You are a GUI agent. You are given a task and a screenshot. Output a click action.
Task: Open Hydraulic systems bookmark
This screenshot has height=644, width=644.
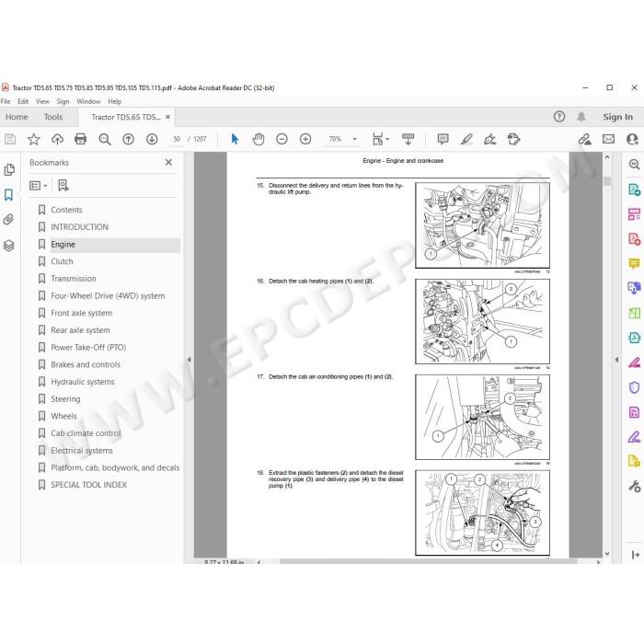click(x=83, y=382)
